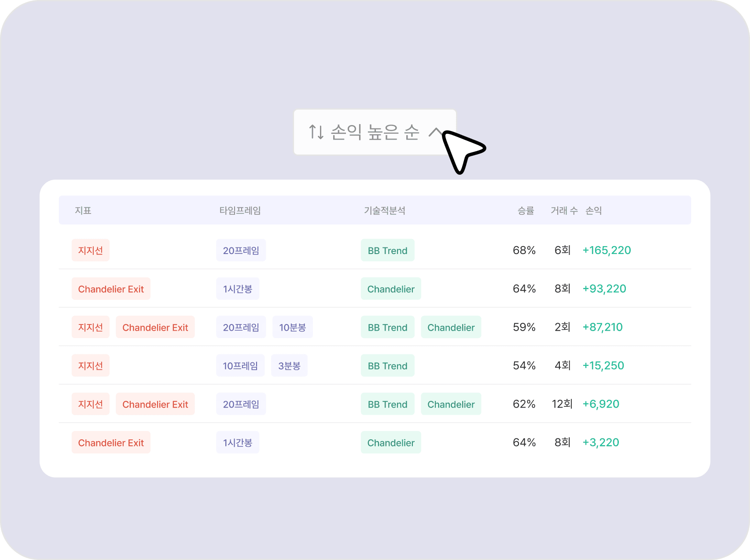The image size is (750, 560).
Task: Select the 10프레임 timeframe tag
Action: coord(240,365)
